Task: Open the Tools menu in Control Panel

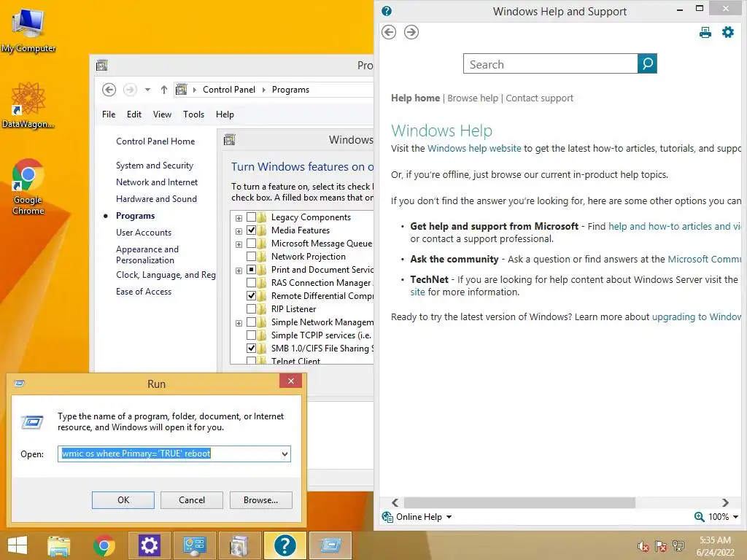Action: point(193,114)
